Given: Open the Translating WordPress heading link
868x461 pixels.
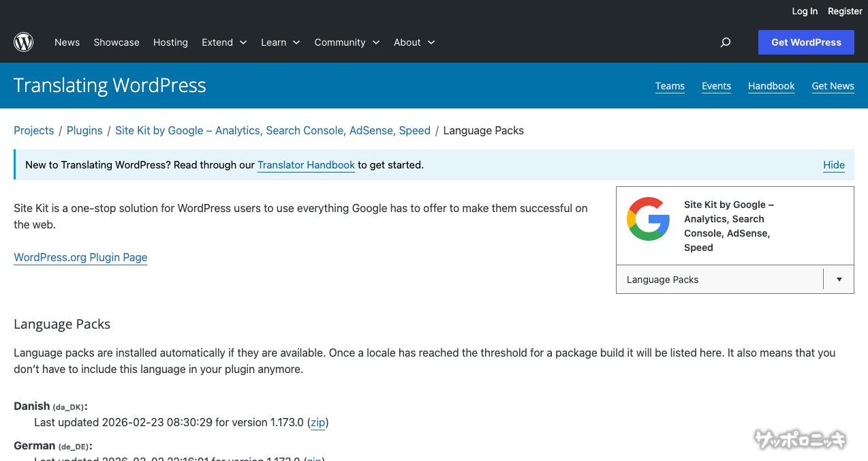Looking at the screenshot, I should 110,85.
